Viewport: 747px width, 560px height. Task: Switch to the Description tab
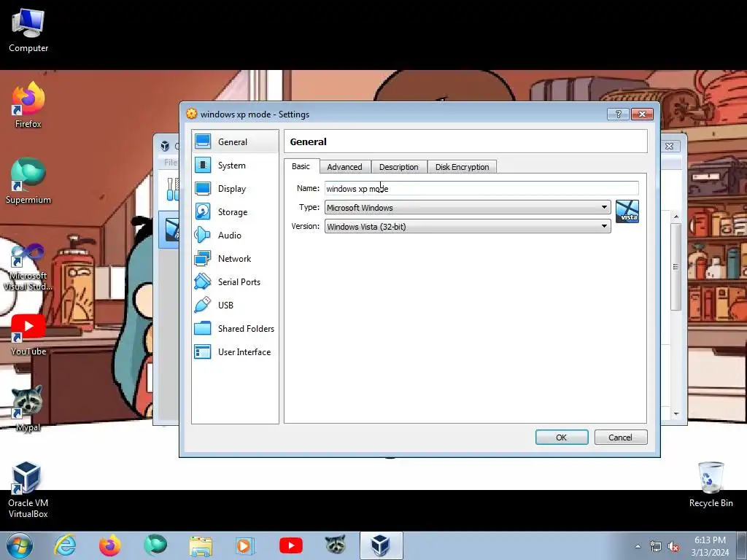[x=399, y=167]
